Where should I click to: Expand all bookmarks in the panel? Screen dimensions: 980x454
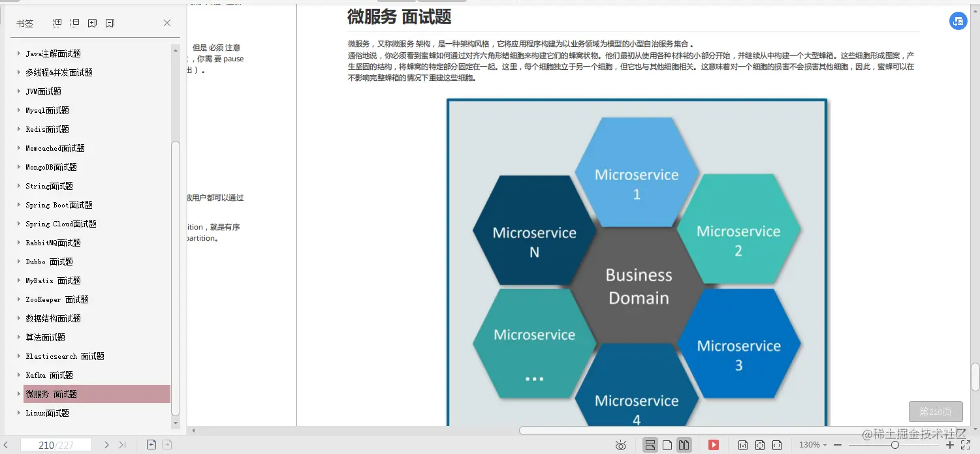tap(57, 23)
